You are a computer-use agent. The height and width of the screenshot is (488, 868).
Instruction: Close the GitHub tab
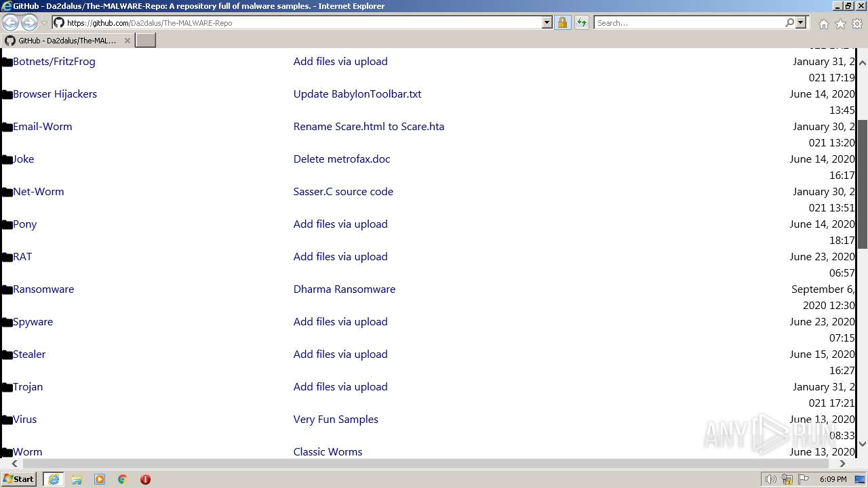127,41
